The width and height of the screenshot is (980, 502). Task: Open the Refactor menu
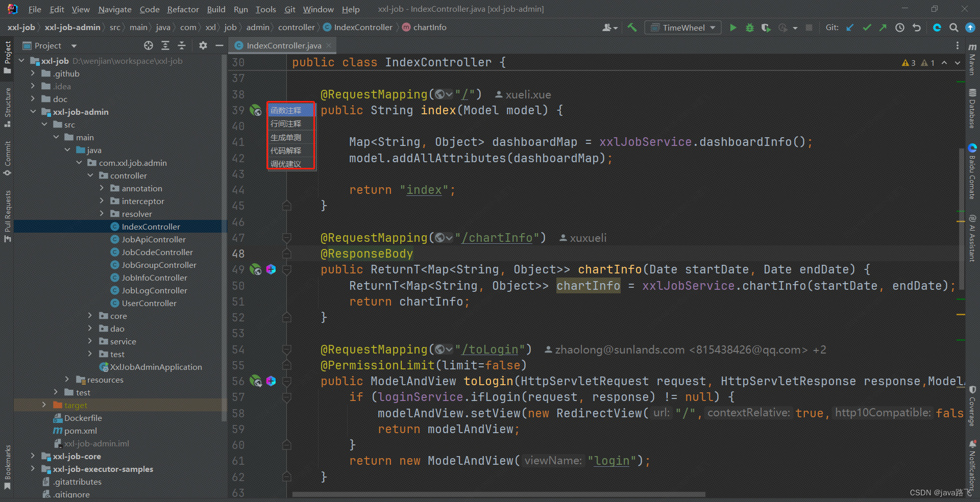click(x=183, y=9)
